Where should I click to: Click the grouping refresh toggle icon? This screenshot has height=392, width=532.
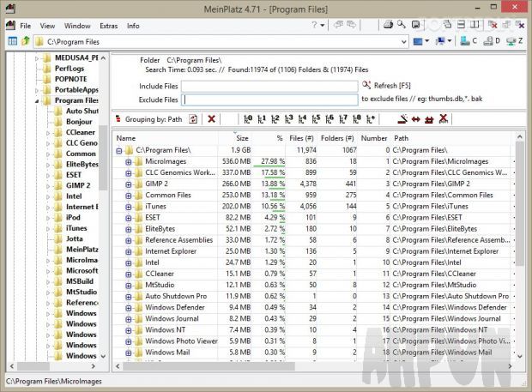click(x=193, y=119)
